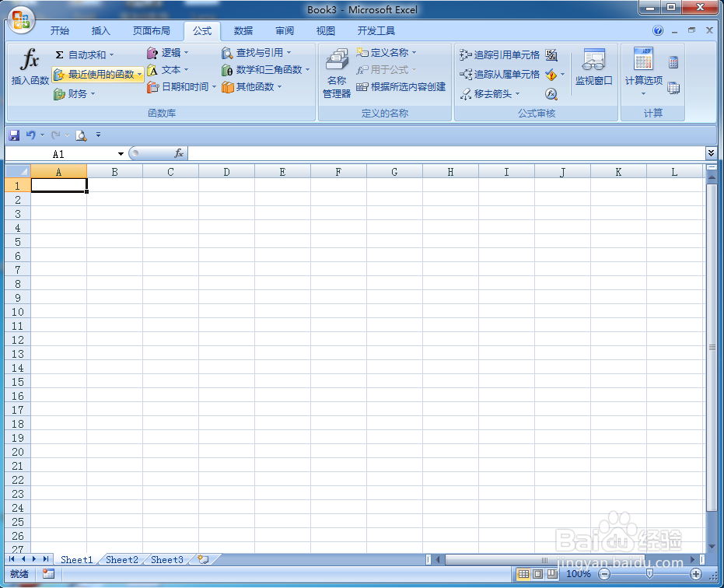Open the Name Manager
Image resolution: width=724 pixels, height=588 pixels.
(337, 74)
